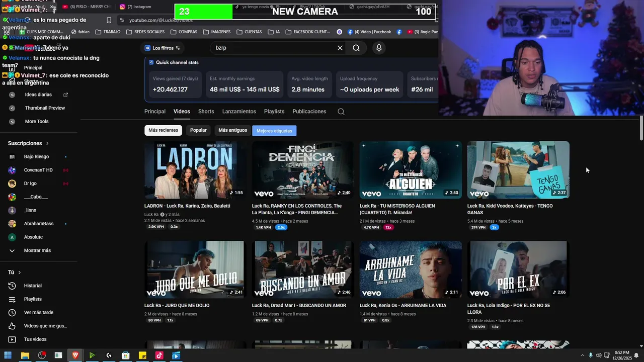Select the Popular sort chip
Screen dimensions: 644x362
(198, 130)
